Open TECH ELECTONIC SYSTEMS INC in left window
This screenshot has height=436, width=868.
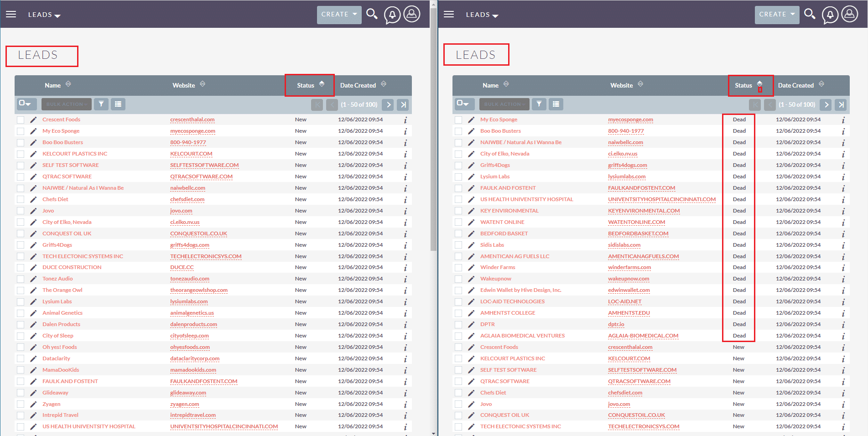83,256
